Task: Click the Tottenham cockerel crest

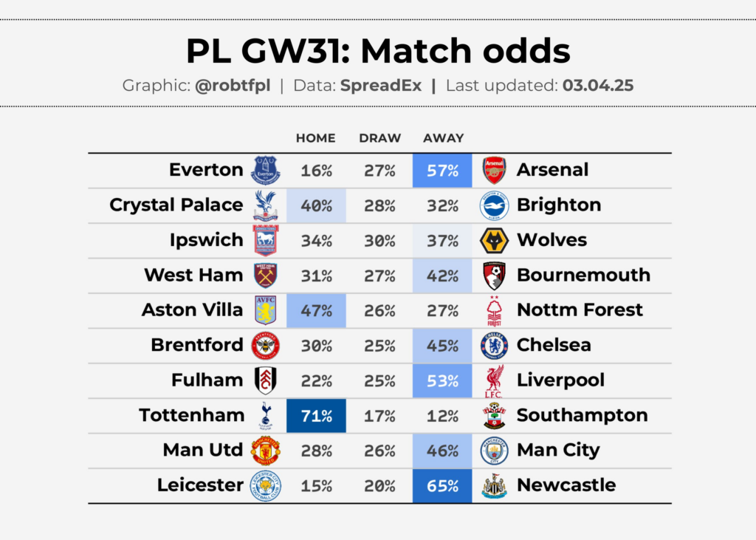Action: 266,415
